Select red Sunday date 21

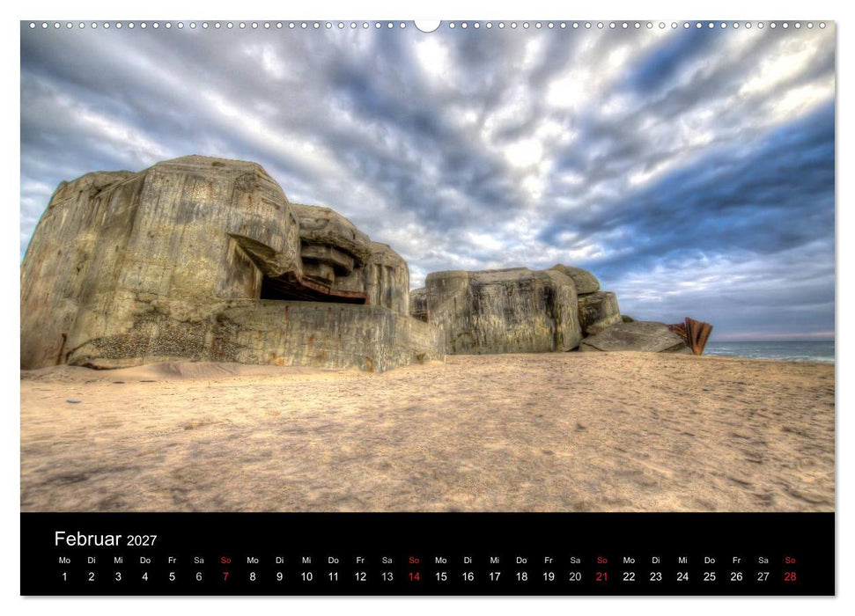(x=602, y=576)
